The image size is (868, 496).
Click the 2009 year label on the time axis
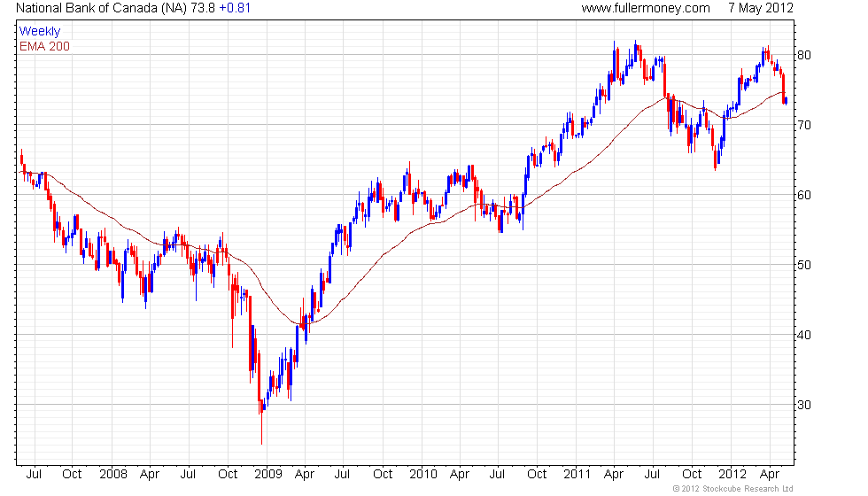[x=268, y=475]
